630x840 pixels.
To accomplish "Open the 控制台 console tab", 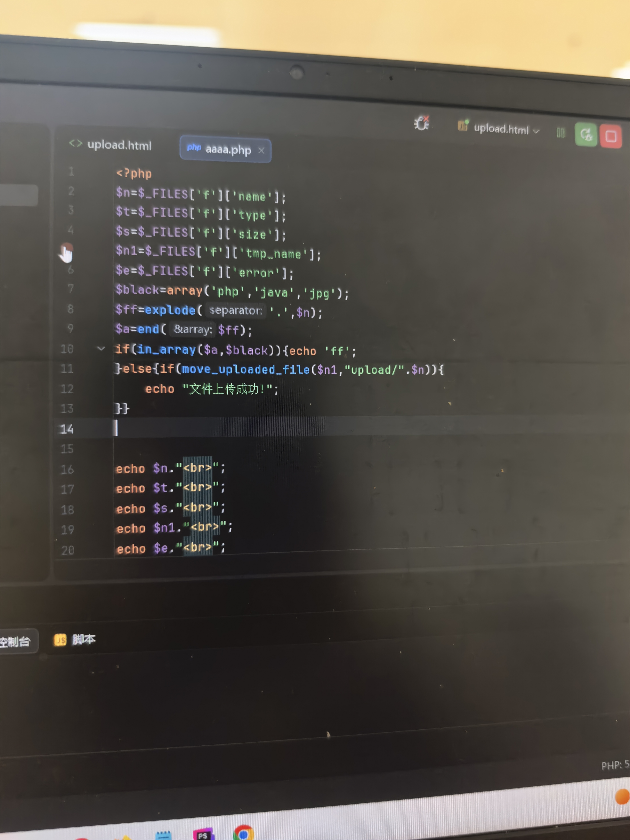I will [15, 641].
